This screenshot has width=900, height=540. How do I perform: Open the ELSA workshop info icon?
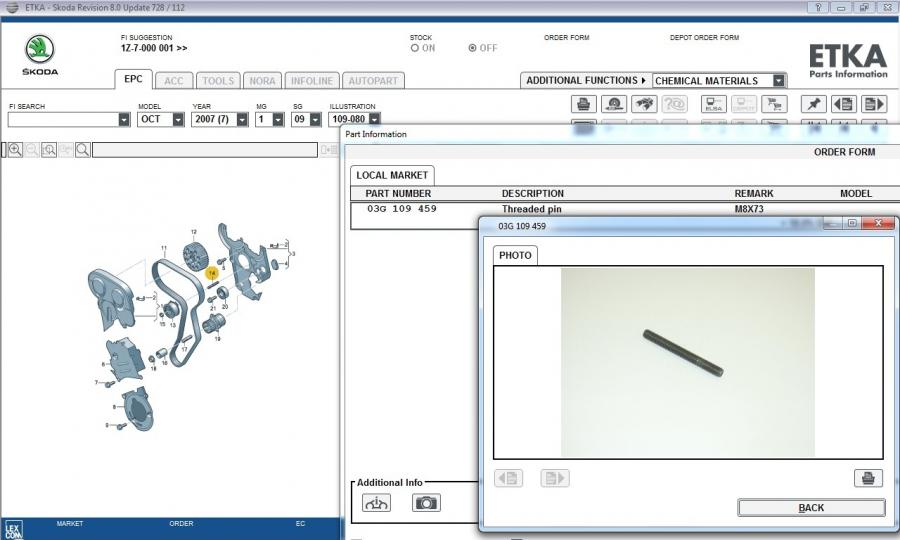[714, 104]
